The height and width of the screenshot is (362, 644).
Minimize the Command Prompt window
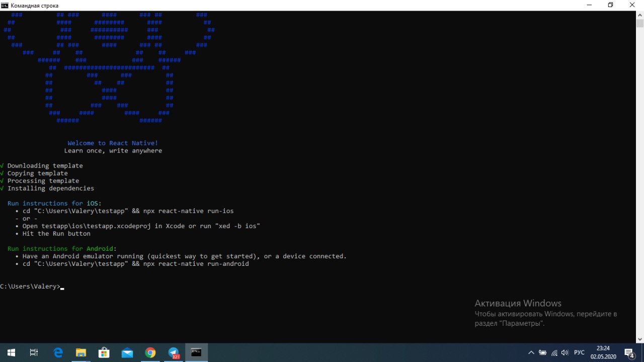[588, 5]
